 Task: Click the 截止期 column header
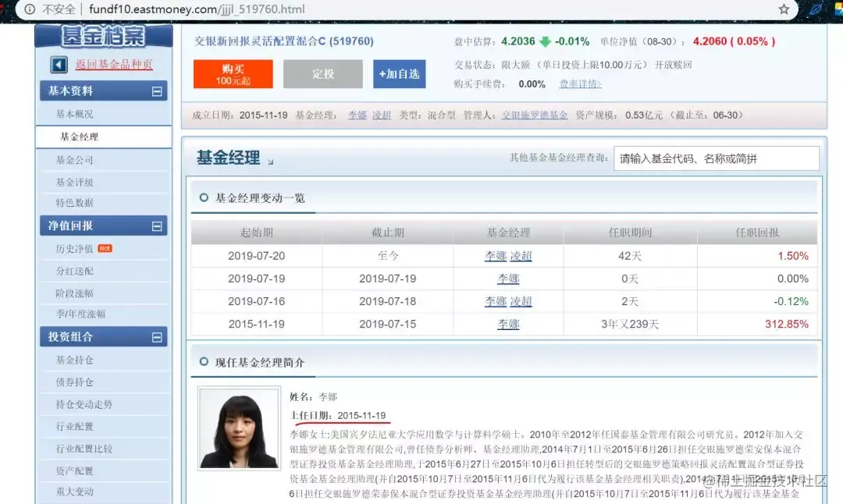(388, 232)
